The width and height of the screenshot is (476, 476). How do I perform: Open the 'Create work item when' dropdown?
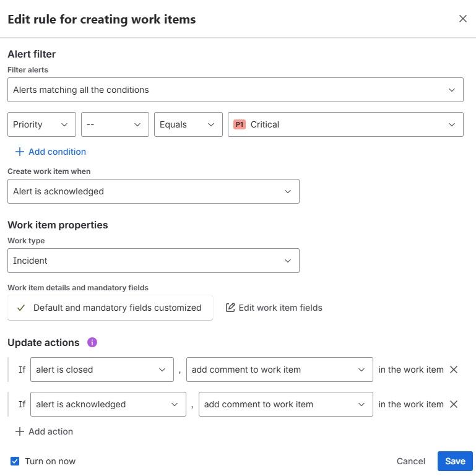[x=153, y=191]
